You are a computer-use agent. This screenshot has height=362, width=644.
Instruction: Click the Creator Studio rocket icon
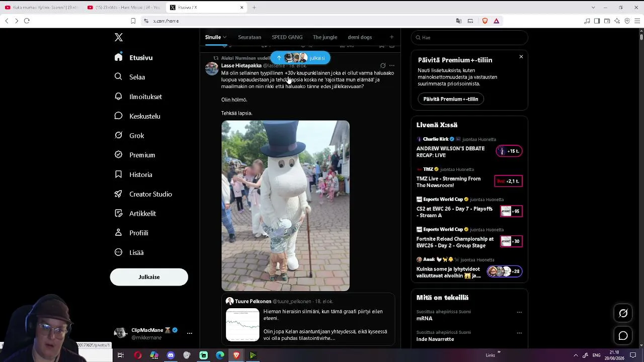click(x=118, y=194)
